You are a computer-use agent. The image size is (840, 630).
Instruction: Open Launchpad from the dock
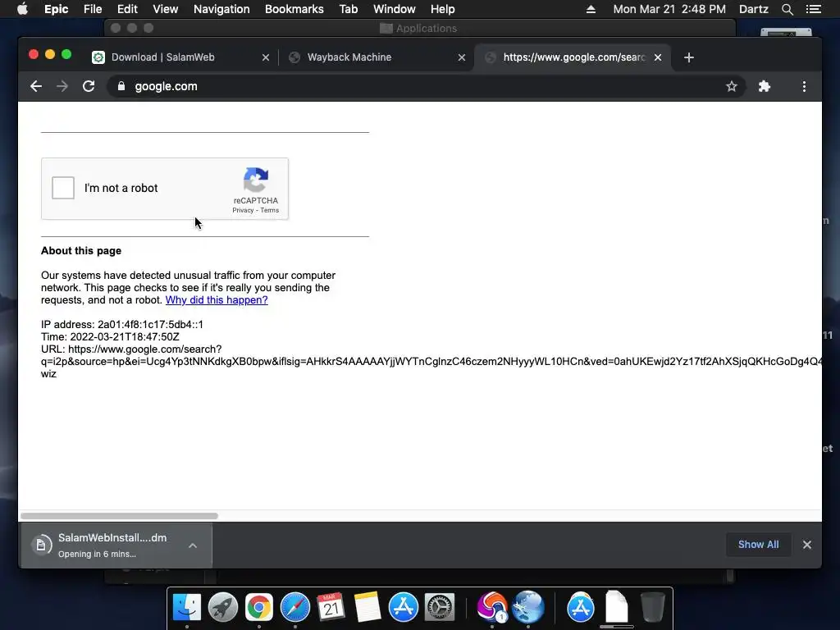coord(223,608)
